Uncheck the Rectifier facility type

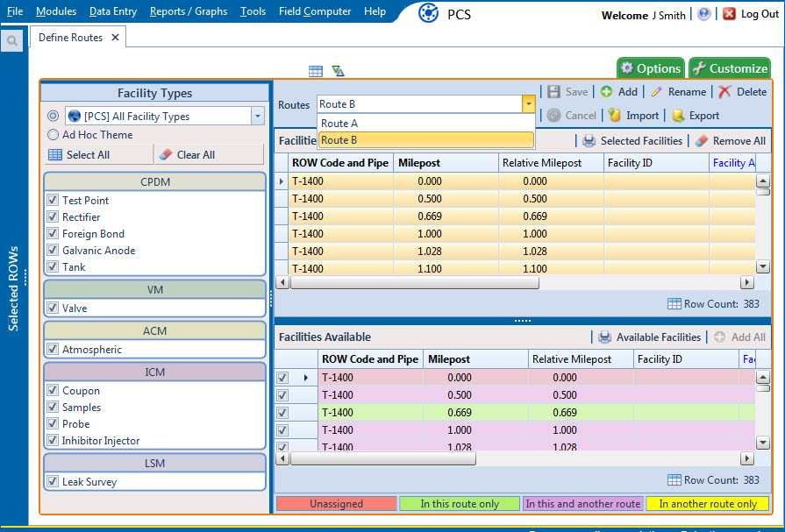click(53, 216)
